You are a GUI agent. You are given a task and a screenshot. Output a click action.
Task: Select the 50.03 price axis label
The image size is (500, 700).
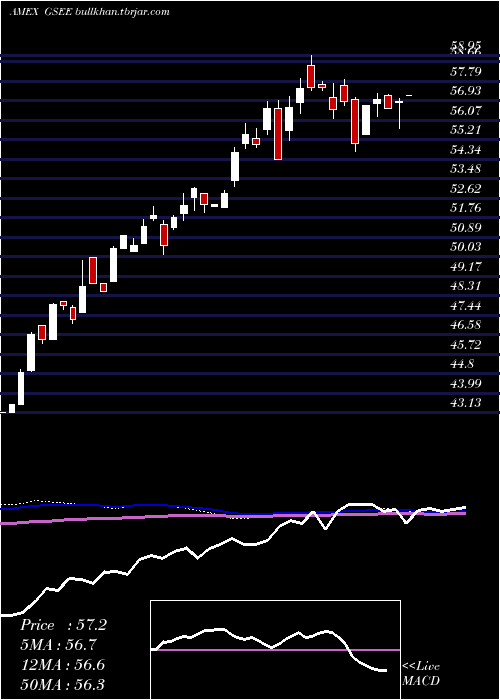tap(466, 247)
